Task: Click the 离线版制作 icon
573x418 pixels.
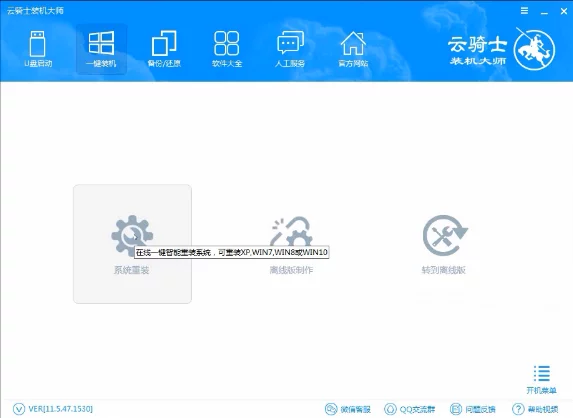Action: point(291,232)
